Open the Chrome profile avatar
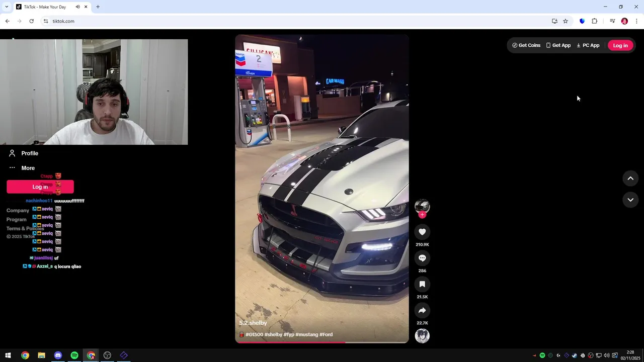 pyautogui.click(x=624, y=21)
